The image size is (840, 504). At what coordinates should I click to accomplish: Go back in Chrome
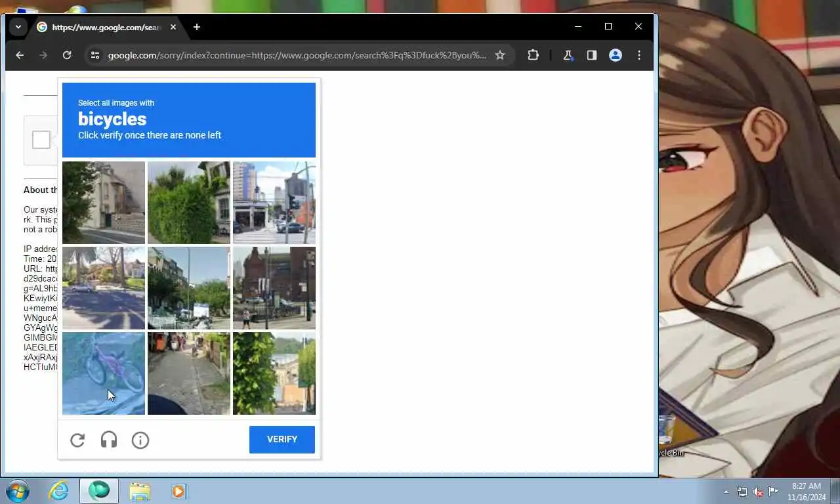point(20,55)
